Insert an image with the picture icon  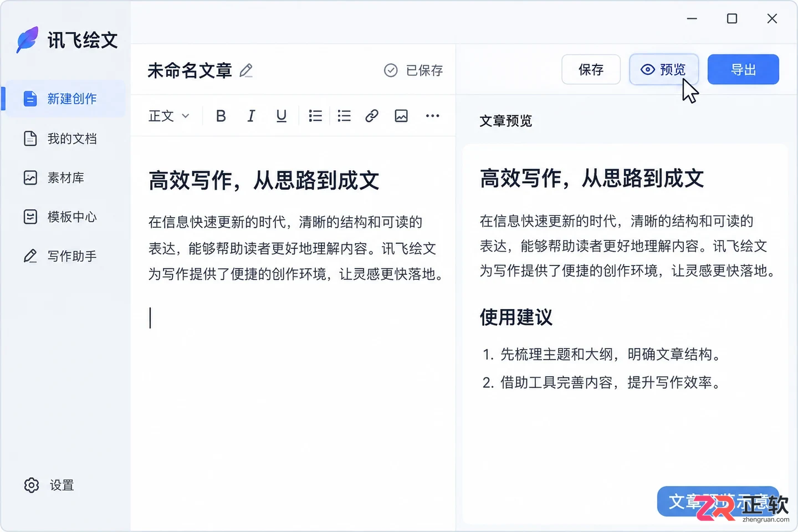click(401, 116)
